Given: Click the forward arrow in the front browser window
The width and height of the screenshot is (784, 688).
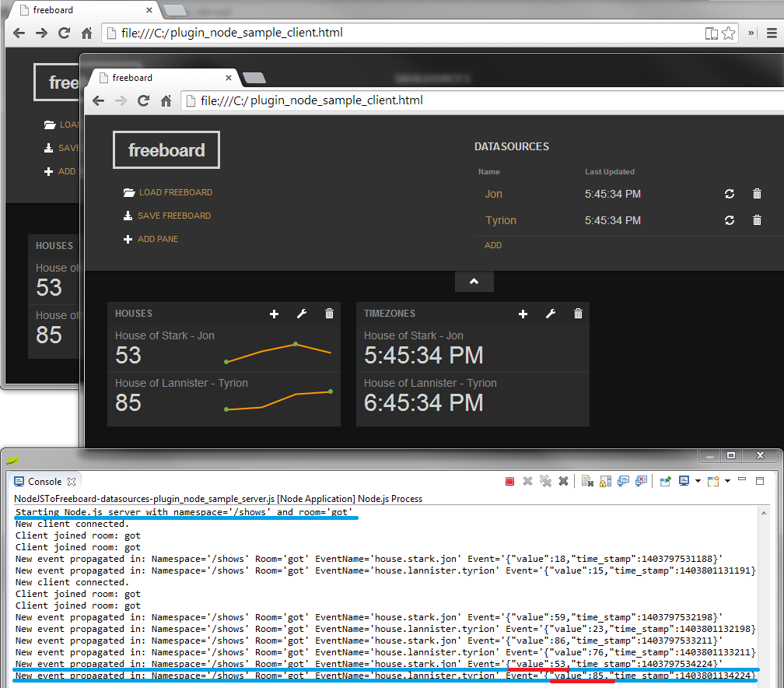Looking at the screenshot, I should [121, 100].
